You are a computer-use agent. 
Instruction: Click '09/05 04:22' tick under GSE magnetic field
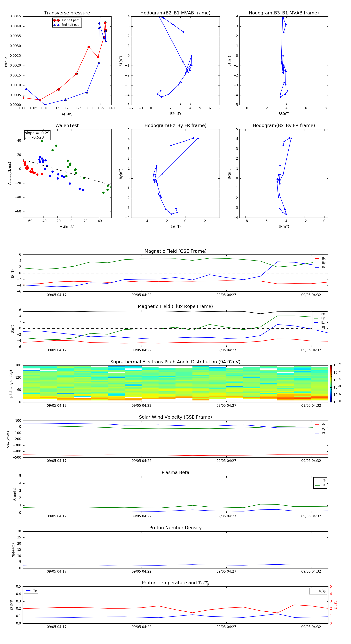[x=141, y=295]
